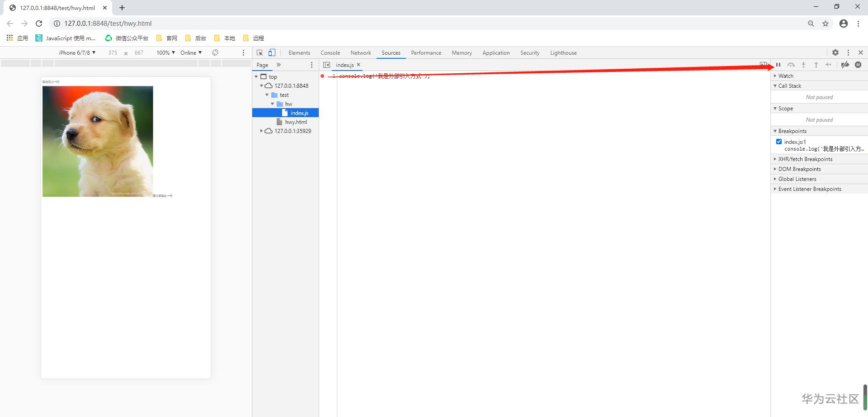The width and height of the screenshot is (868, 417).
Task: Reload the current page
Action: point(39,24)
